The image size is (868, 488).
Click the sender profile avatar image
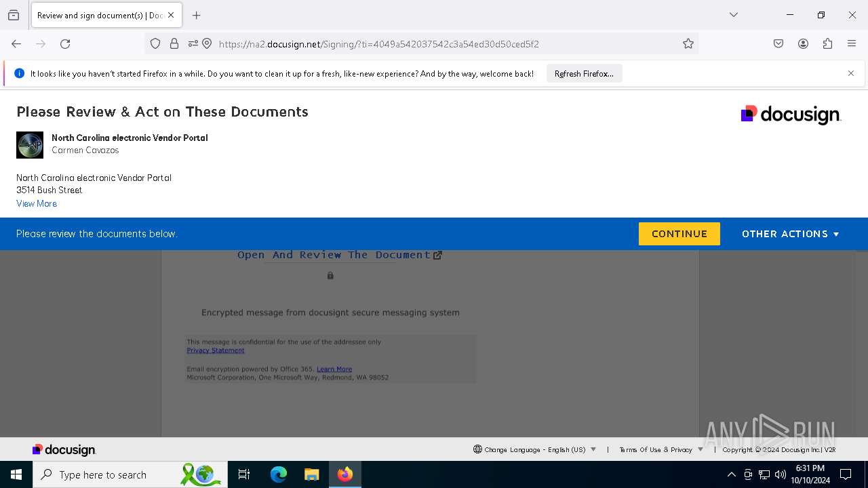(x=30, y=145)
